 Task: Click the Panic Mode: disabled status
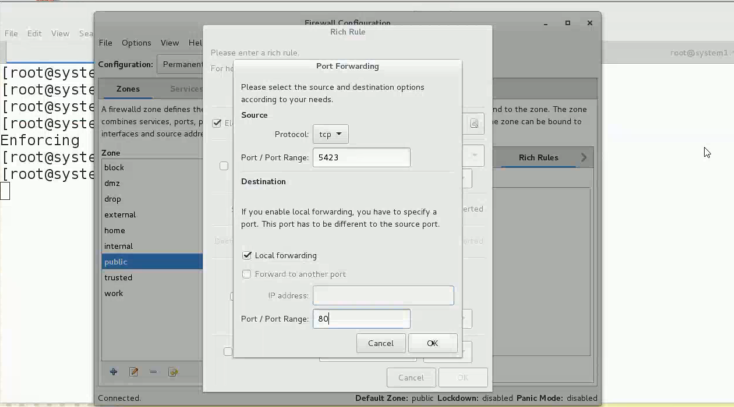pyautogui.click(x=557, y=398)
